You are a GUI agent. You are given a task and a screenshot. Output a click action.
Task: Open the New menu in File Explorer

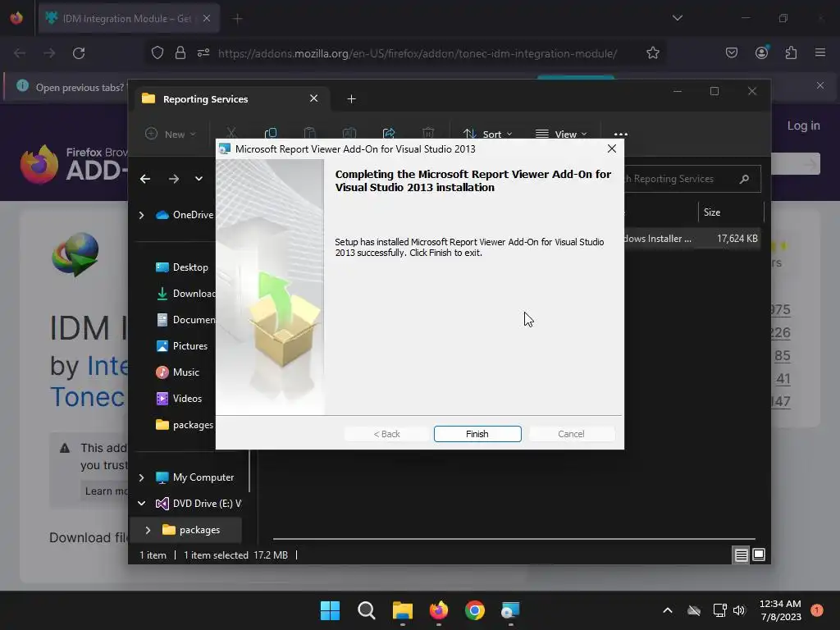171,134
